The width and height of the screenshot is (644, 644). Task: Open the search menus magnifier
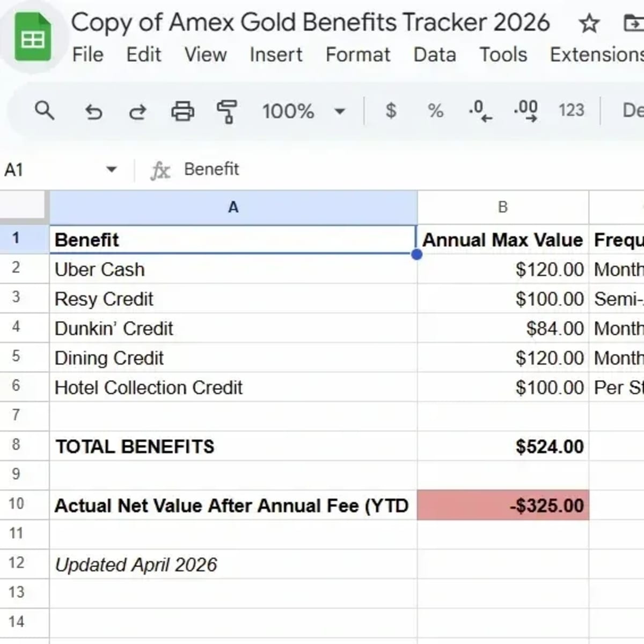[44, 111]
